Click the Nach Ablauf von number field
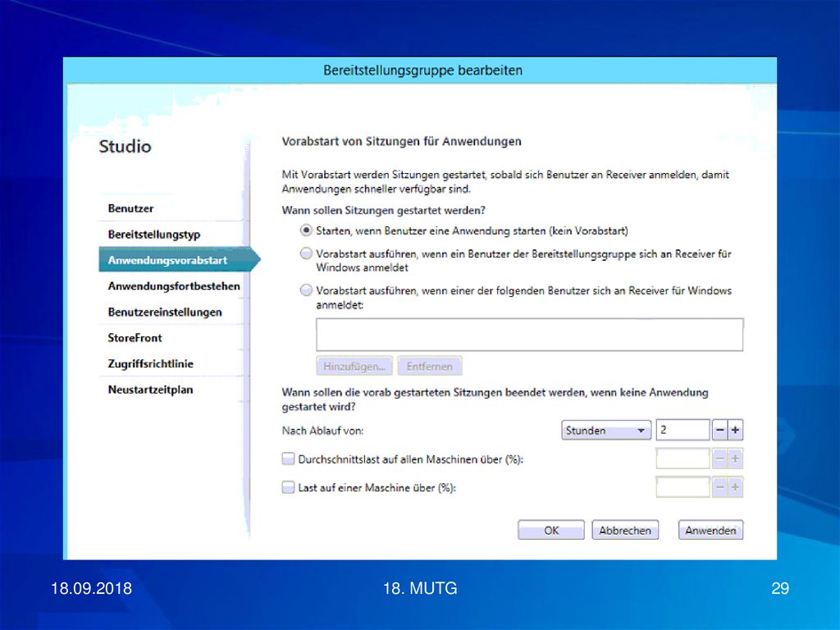The image size is (840, 630). pos(683,430)
